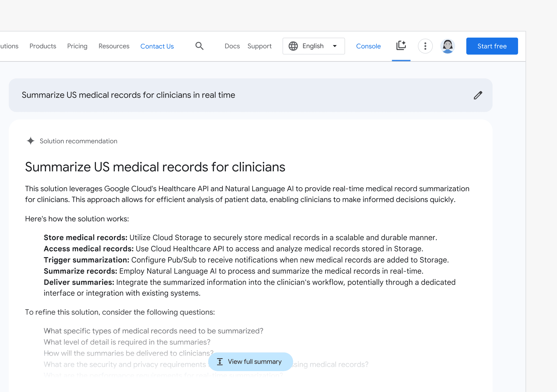This screenshot has height=392, width=557.
Task: Open the Products menu
Action: 43,46
